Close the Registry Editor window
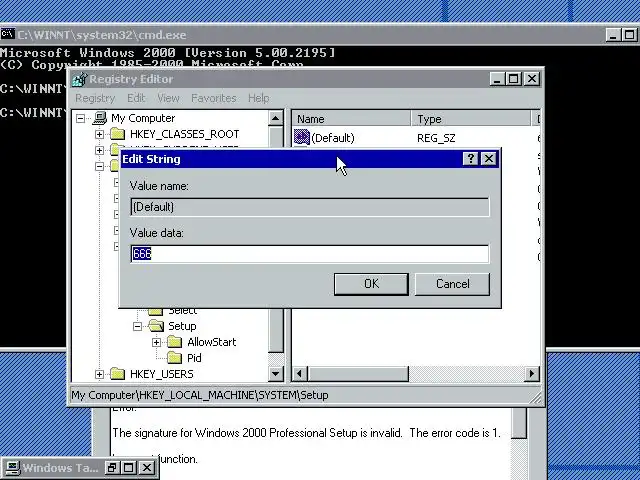This screenshot has width=640, height=480. point(531,79)
